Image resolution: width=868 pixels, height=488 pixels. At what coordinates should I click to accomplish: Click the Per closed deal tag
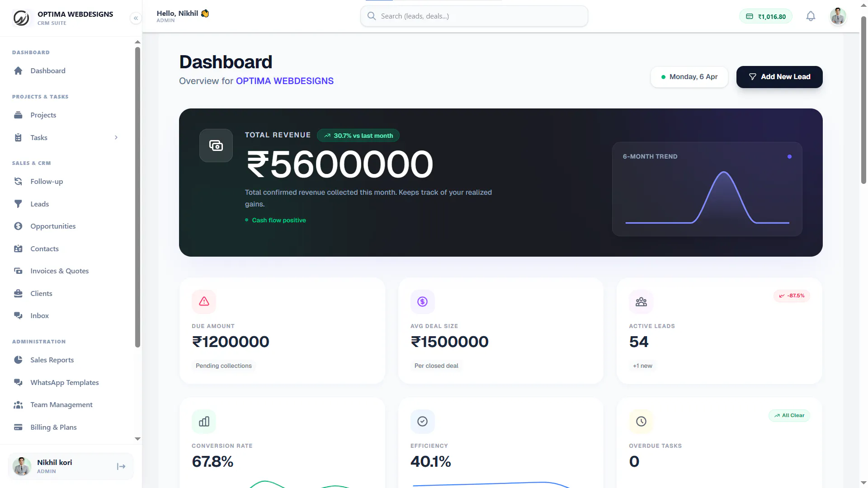436,366
